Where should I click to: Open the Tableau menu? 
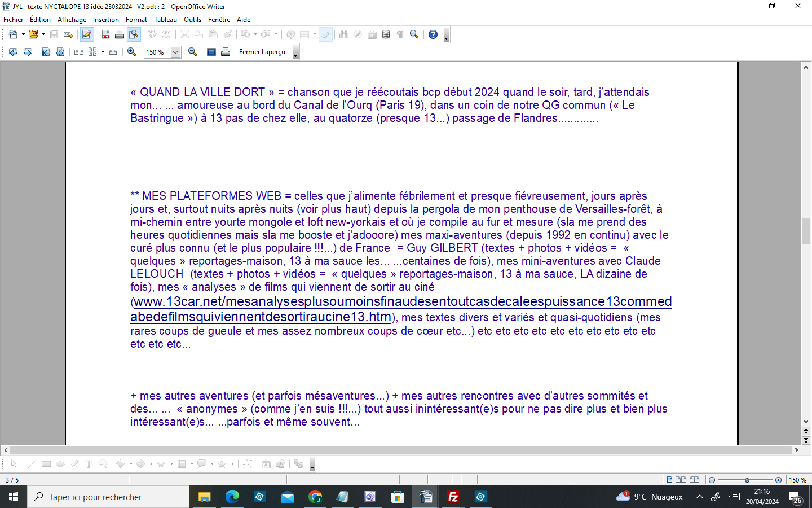[x=165, y=20]
